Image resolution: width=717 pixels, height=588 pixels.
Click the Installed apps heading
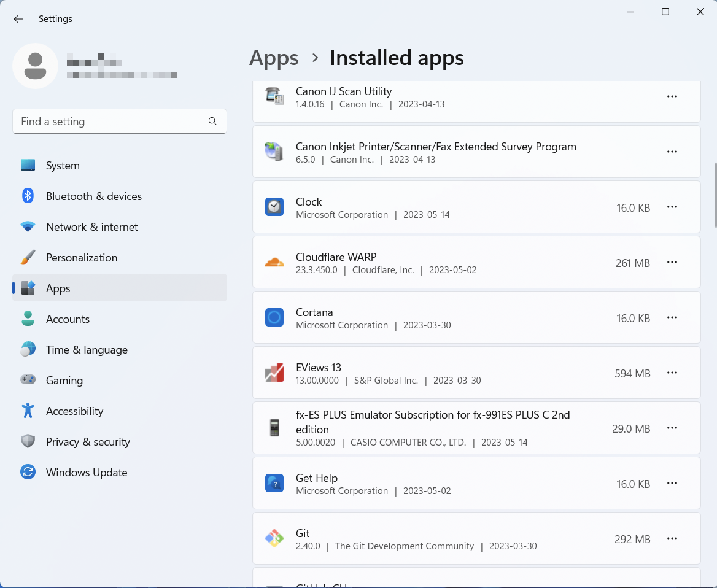coord(397,58)
